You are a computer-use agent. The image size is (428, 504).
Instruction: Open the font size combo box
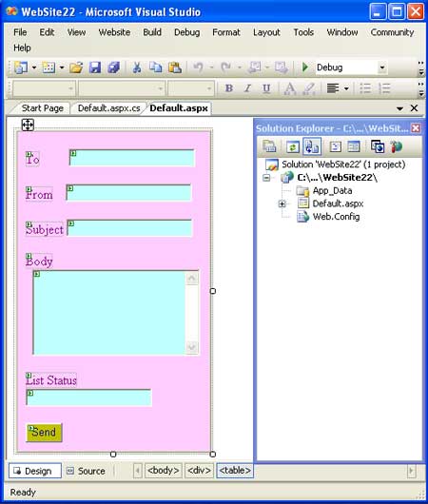point(190,88)
